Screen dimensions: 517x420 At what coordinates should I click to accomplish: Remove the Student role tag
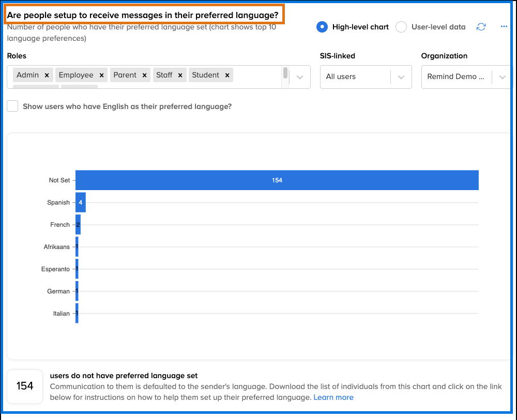(227, 75)
